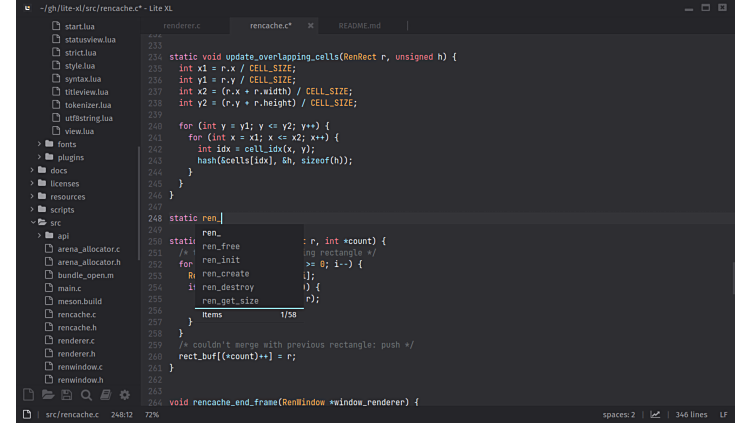Expand the plugins folder
The width and height of the screenshot is (752, 423).
click(70, 157)
